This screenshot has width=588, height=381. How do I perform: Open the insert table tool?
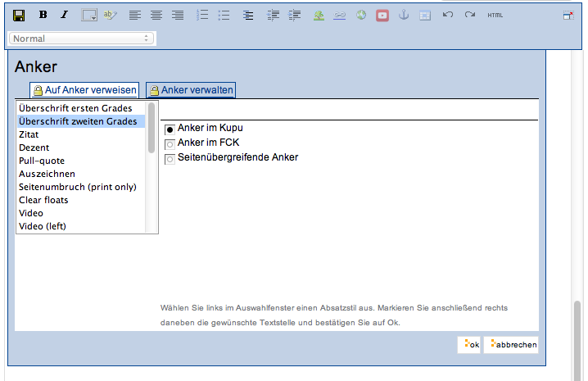click(425, 16)
